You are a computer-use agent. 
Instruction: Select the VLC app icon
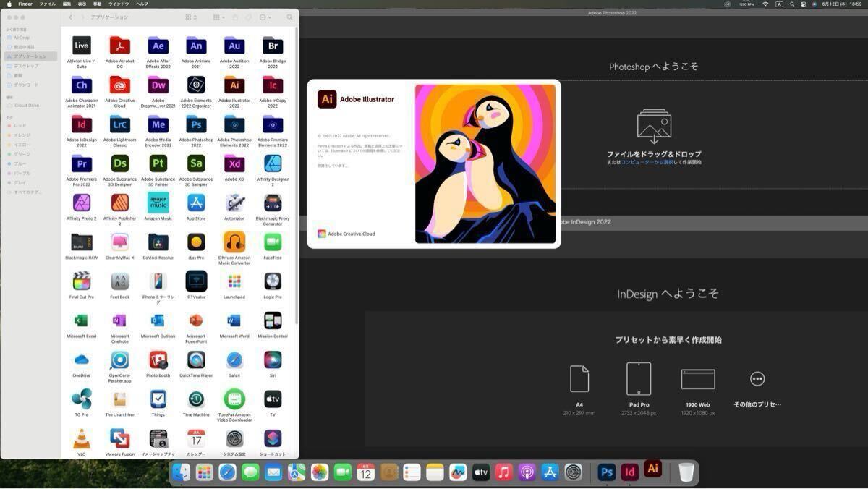click(x=82, y=438)
